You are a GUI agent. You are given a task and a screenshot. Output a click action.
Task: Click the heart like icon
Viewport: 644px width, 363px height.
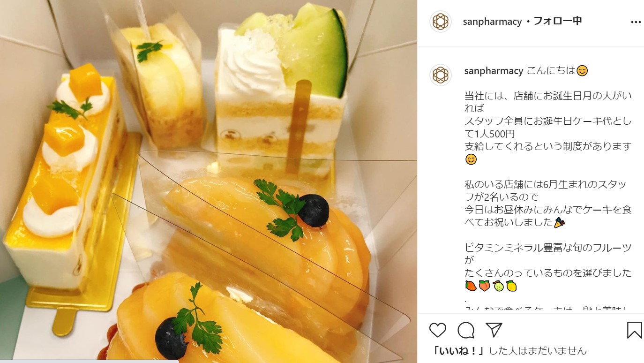click(437, 330)
